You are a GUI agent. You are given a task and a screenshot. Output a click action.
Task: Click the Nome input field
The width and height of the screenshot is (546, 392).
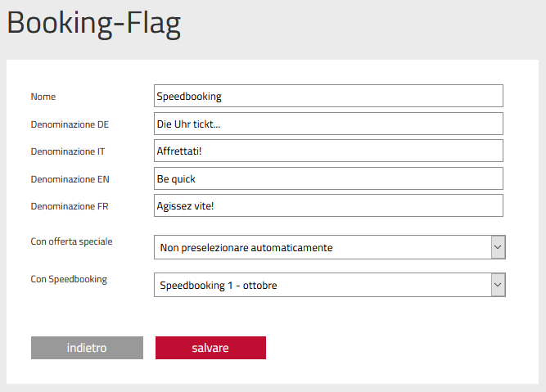327,96
